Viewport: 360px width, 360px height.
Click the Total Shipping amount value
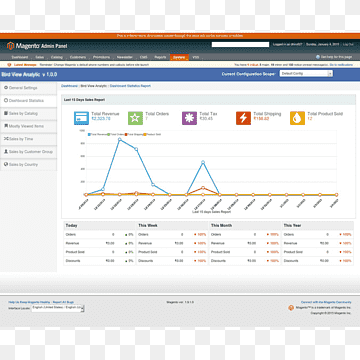click(261, 119)
